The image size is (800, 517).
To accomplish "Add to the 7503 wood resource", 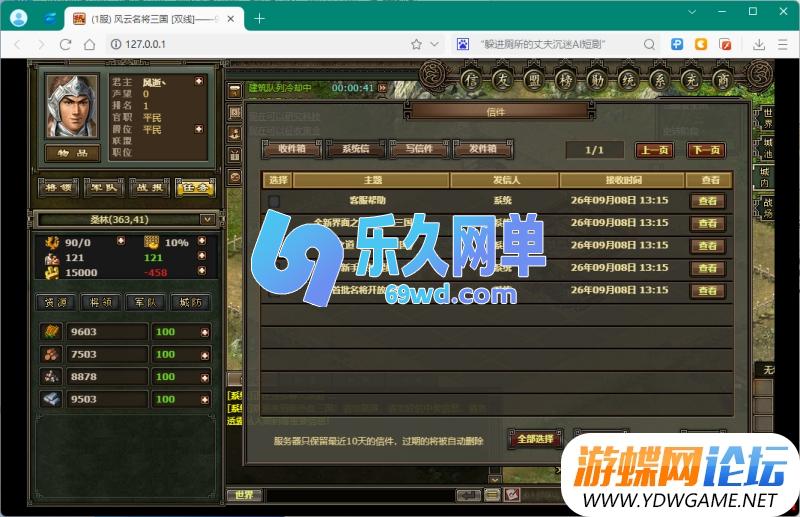I will pos(205,355).
